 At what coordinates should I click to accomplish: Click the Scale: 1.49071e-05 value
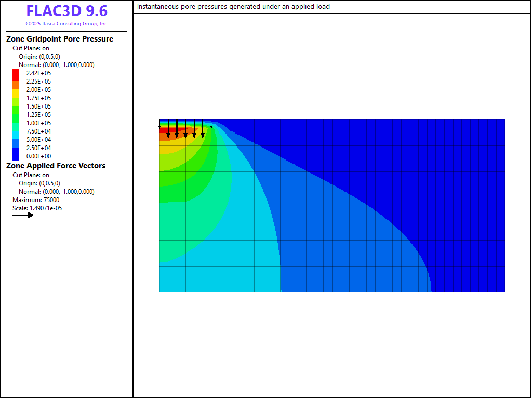point(37,208)
